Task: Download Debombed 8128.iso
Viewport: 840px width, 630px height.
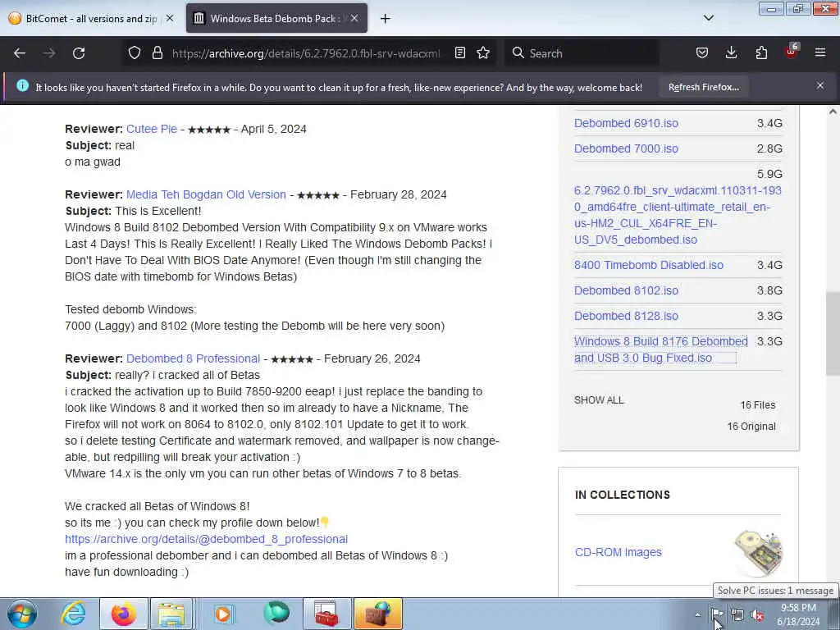Action: click(626, 316)
